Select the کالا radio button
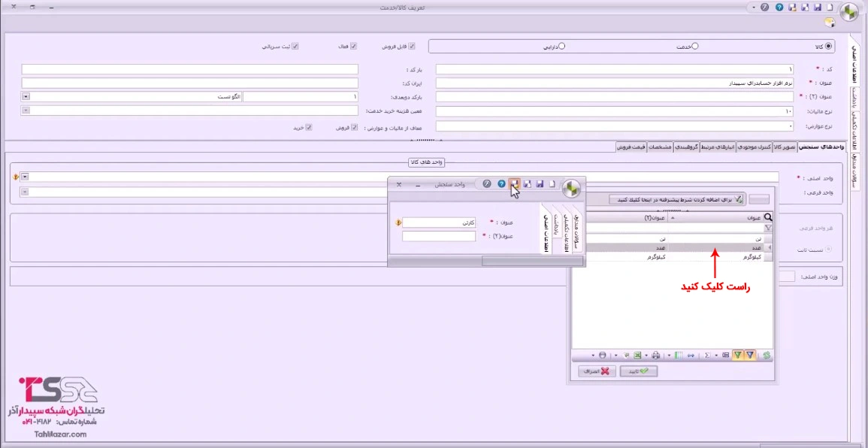The width and height of the screenshot is (868, 448). 828,47
